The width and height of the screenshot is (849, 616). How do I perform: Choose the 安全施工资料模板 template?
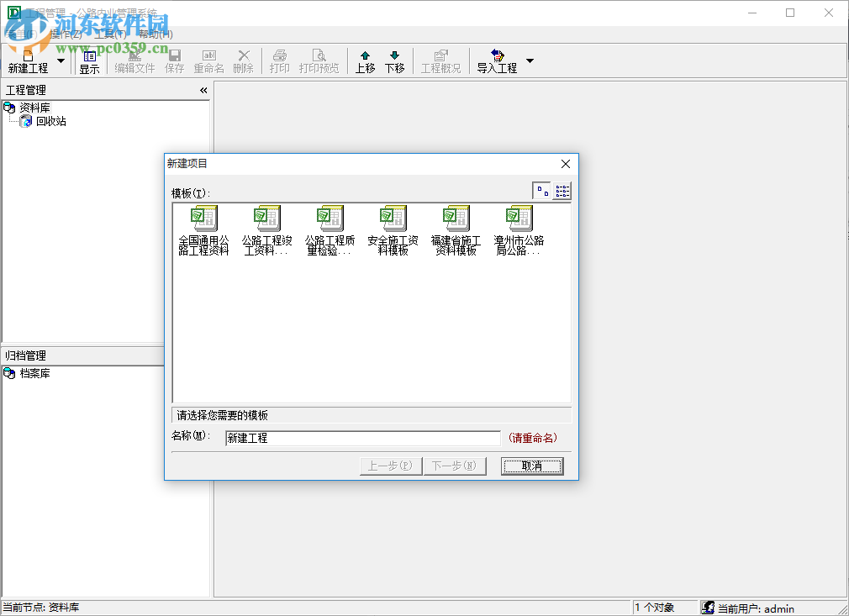393,230
